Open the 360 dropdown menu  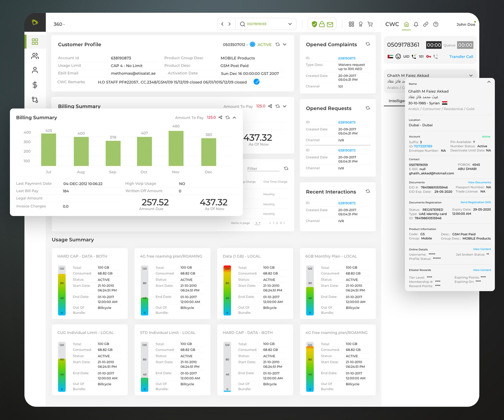point(59,24)
